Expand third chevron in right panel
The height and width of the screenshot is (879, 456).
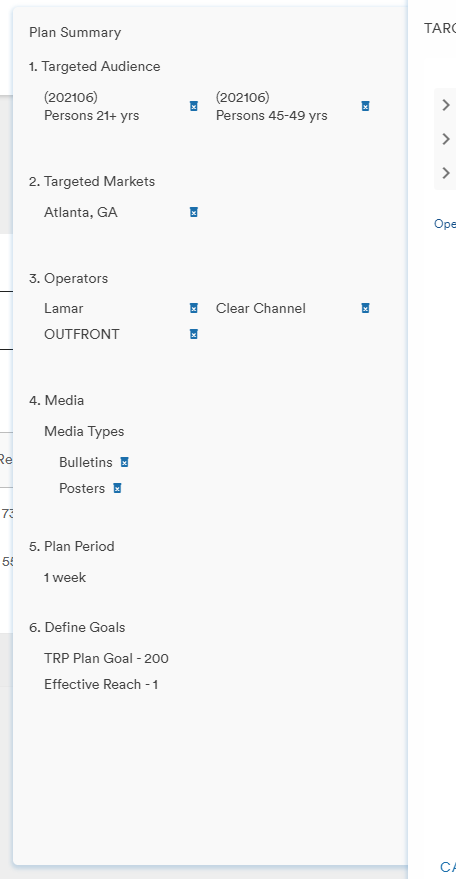[x=446, y=172]
